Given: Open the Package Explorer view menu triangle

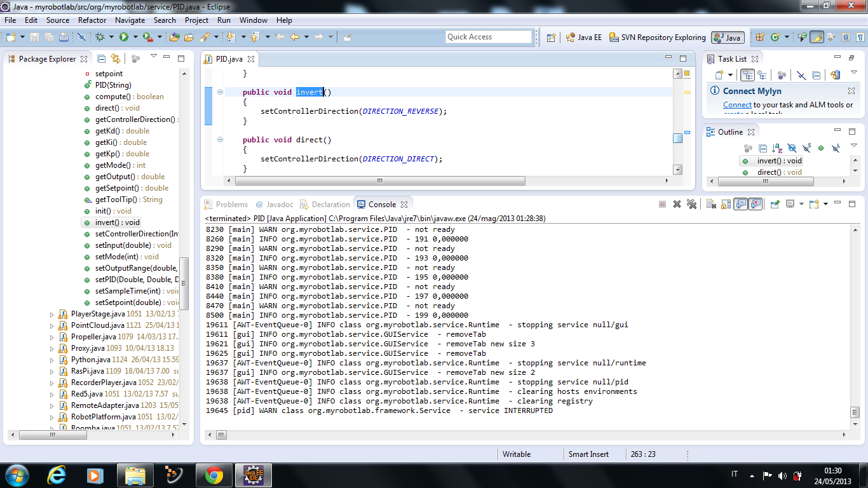Looking at the screenshot, I should point(153,57).
